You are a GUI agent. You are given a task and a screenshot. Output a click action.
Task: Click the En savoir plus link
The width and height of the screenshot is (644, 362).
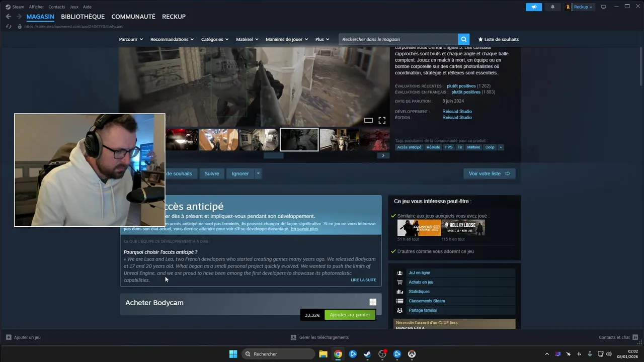tap(304, 229)
